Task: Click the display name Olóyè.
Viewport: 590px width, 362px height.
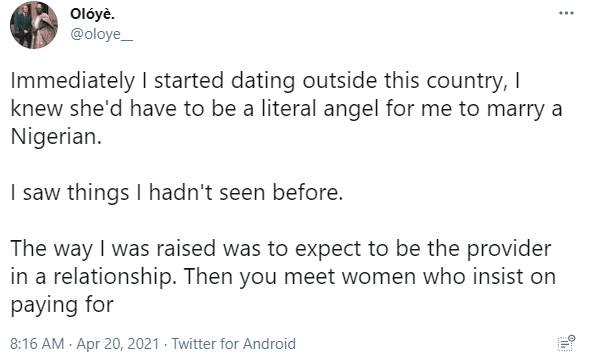Action: pyautogui.click(x=92, y=14)
